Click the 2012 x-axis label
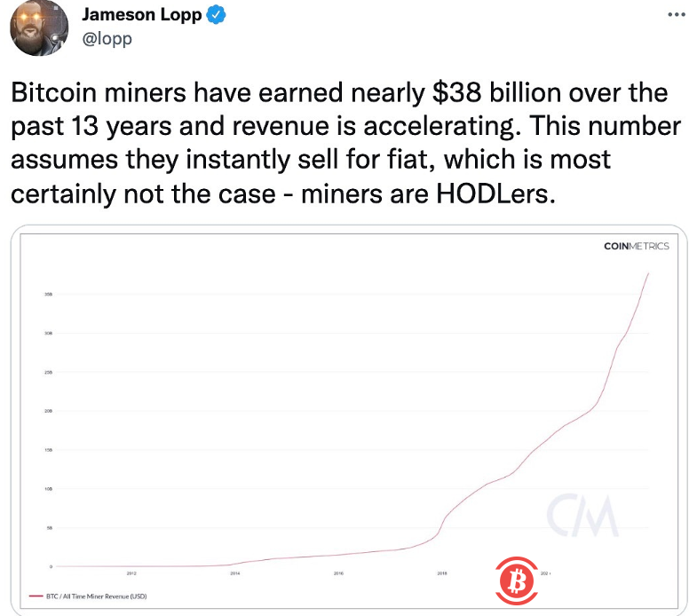Viewport: 689px width, 616px height. tap(131, 573)
